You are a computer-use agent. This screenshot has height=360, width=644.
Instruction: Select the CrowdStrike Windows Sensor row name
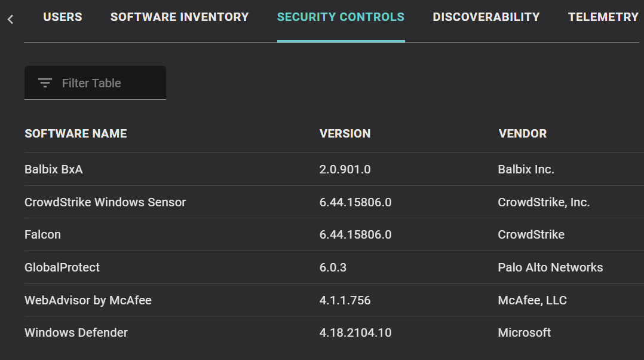point(105,202)
